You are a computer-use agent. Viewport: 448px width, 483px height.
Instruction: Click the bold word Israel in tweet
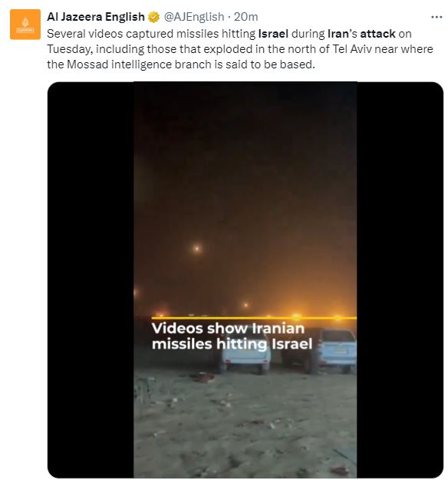pos(273,34)
